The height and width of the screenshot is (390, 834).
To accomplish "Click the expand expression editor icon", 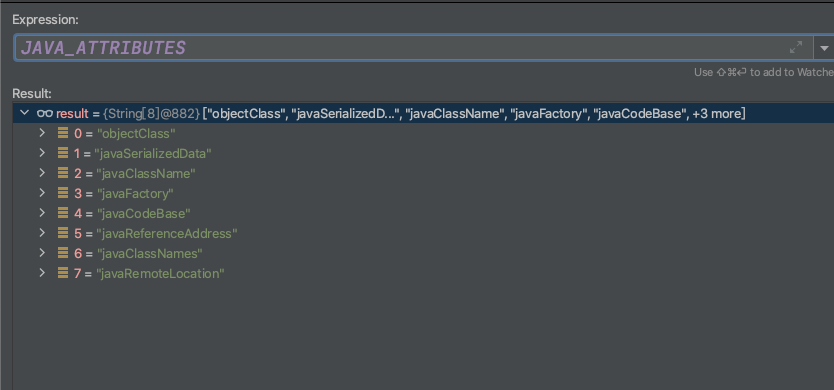I will click(x=796, y=48).
